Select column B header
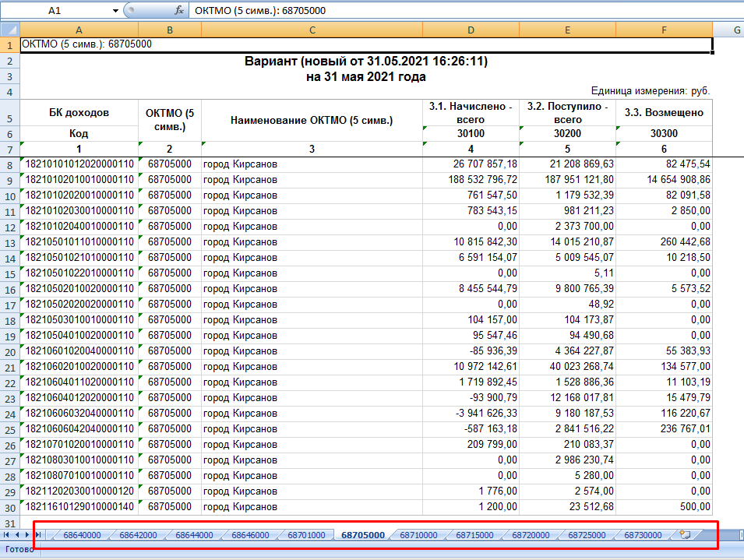The height and width of the screenshot is (560, 744). tap(170, 30)
